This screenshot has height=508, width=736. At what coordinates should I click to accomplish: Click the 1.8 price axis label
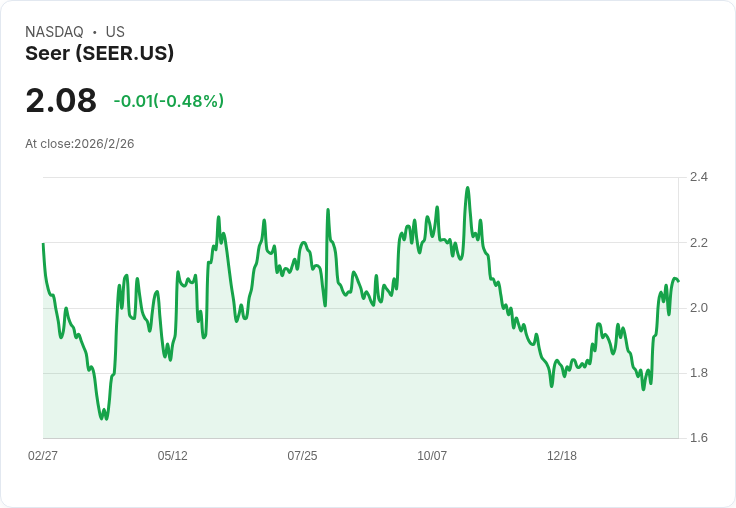click(x=698, y=373)
